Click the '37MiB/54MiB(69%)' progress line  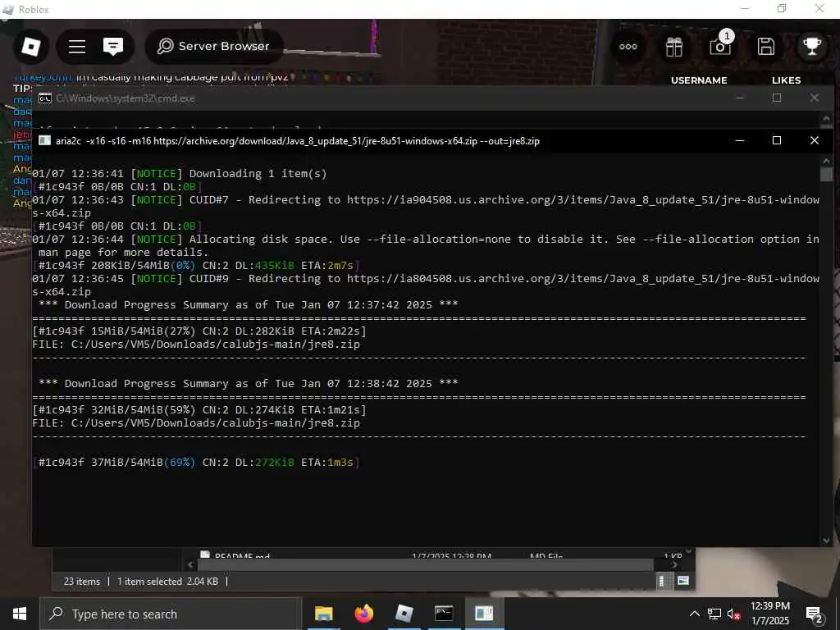[195, 463]
